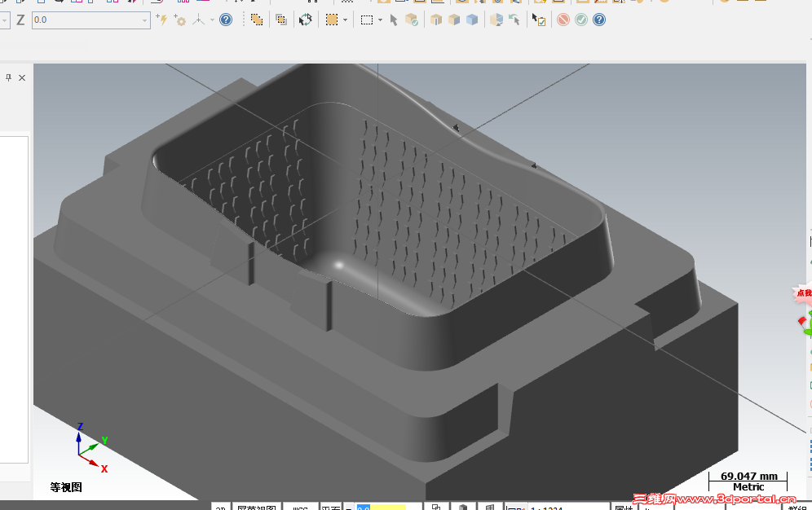The image size is (812, 510).
Task: Click the Z coordinate input field
Action: 91,20
